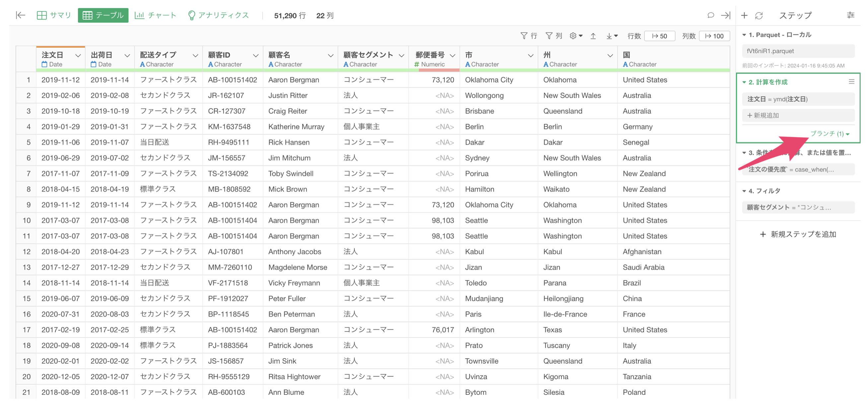Select row number 12
This screenshot has height=409, width=868.
pyautogui.click(x=26, y=252)
